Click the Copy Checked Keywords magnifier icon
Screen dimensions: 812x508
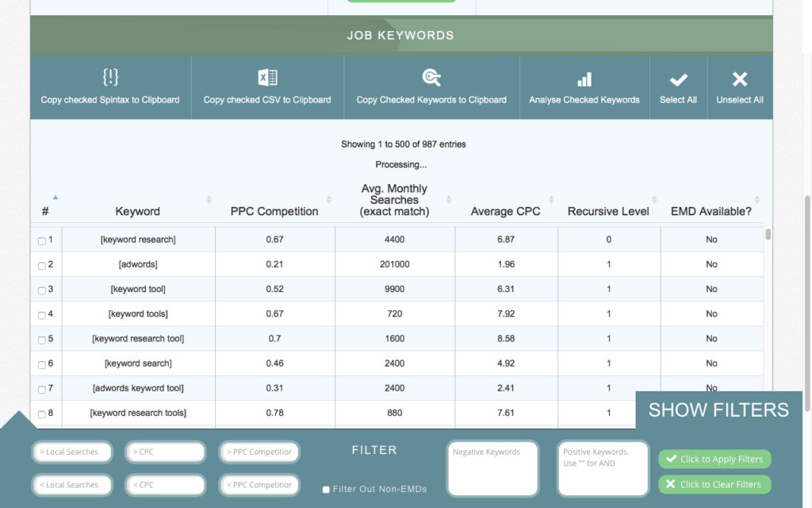click(431, 77)
